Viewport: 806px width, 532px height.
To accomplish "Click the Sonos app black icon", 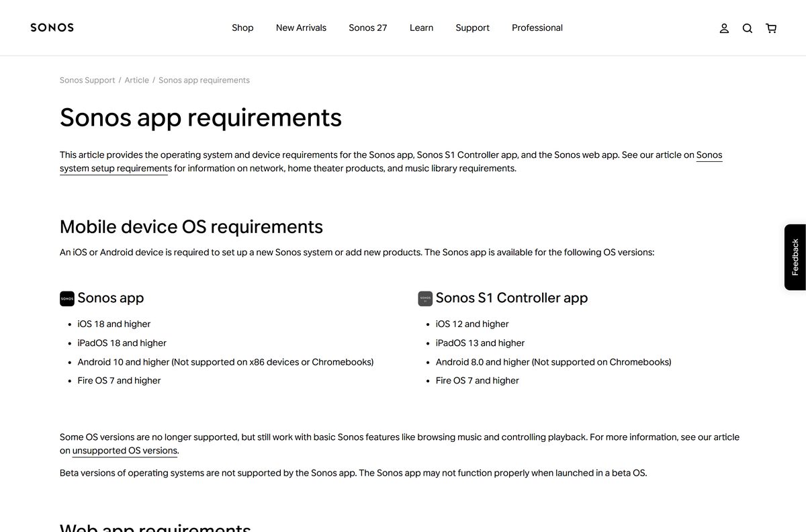I will pyautogui.click(x=67, y=298).
